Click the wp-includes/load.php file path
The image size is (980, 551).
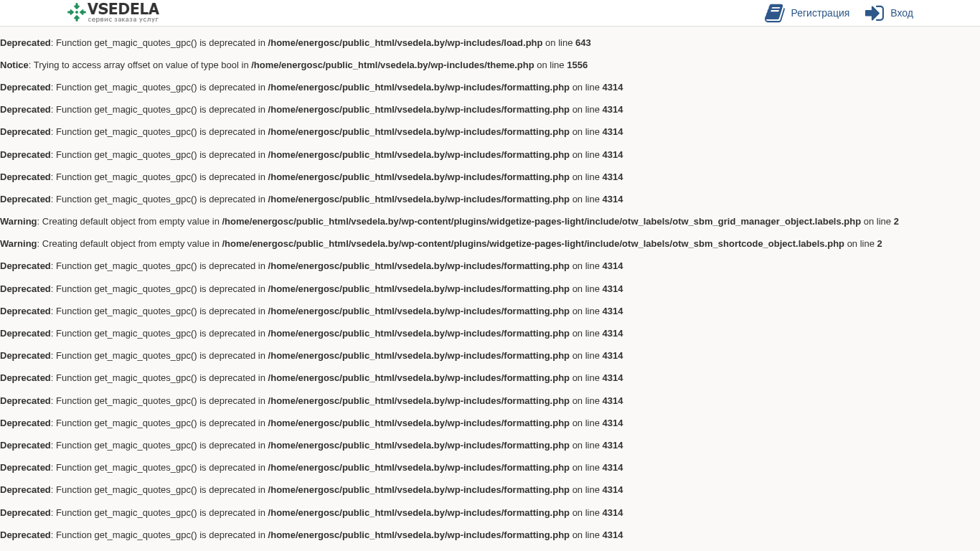coord(405,43)
